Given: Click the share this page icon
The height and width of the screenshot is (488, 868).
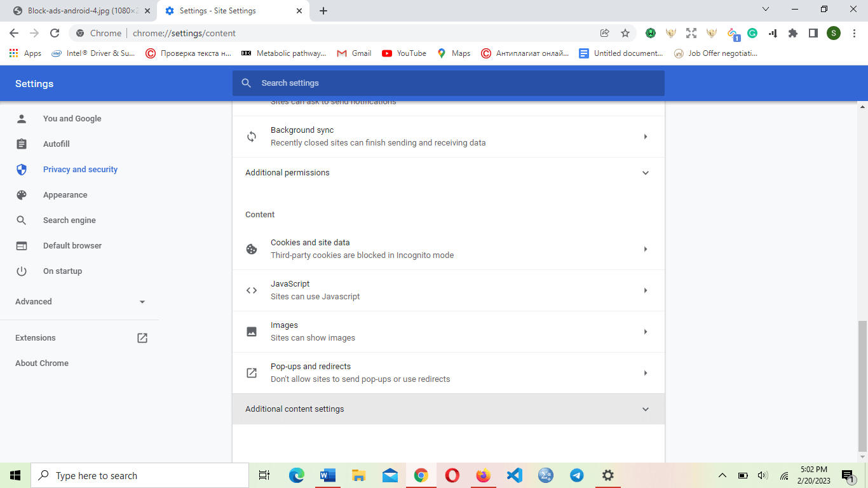Looking at the screenshot, I should [604, 33].
